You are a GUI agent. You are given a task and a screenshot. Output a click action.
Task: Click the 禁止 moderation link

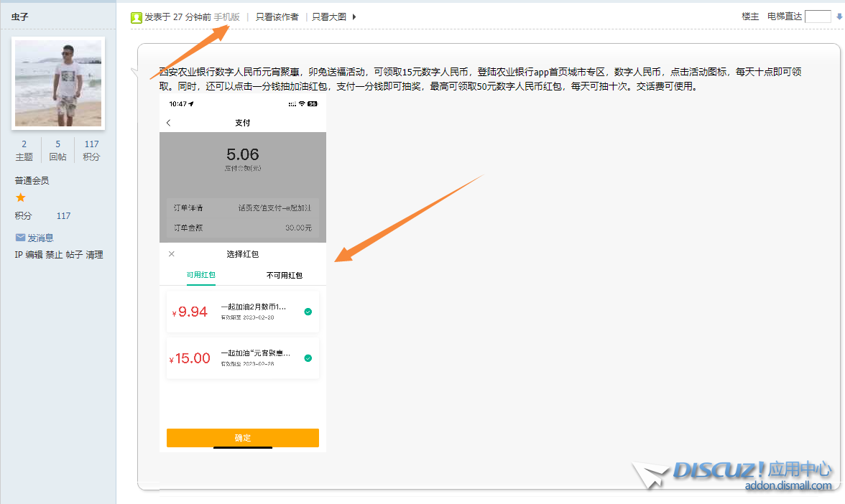click(x=55, y=255)
